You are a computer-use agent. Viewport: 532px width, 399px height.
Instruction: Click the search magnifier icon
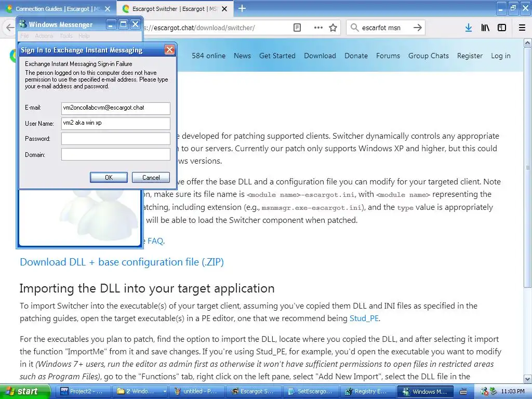[x=354, y=28]
